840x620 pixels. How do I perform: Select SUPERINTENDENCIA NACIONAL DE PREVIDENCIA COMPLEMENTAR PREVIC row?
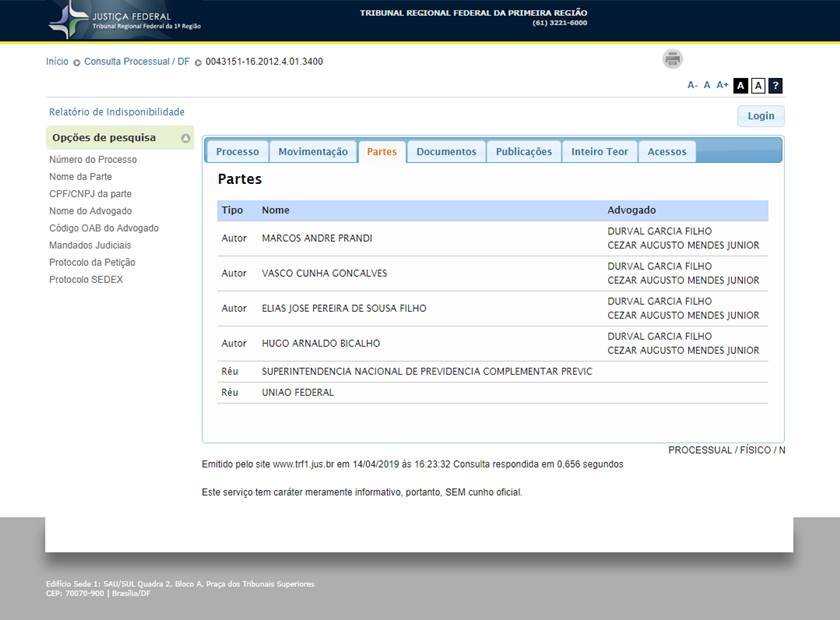pos(492,371)
